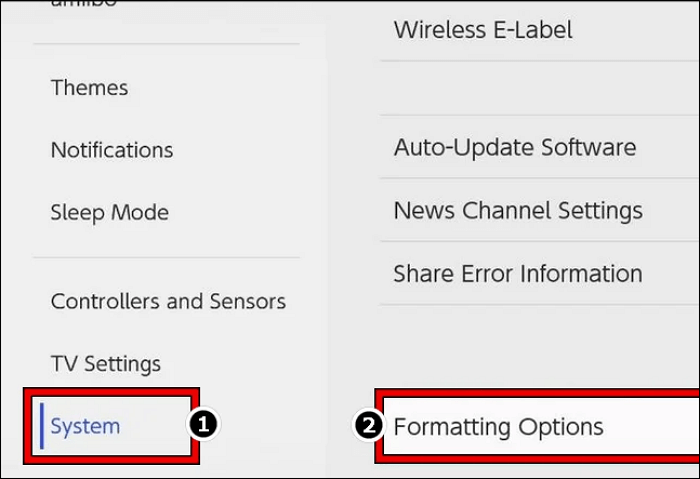Go to TV Settings
700x479 pixels.
click(105, 364)
